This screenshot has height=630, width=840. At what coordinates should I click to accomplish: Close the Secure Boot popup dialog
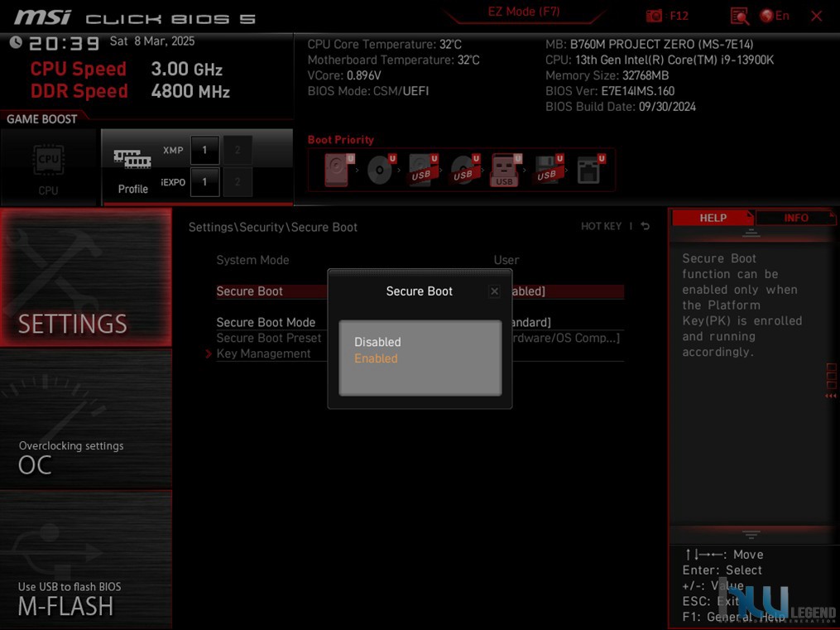click(x=494, y=291)
